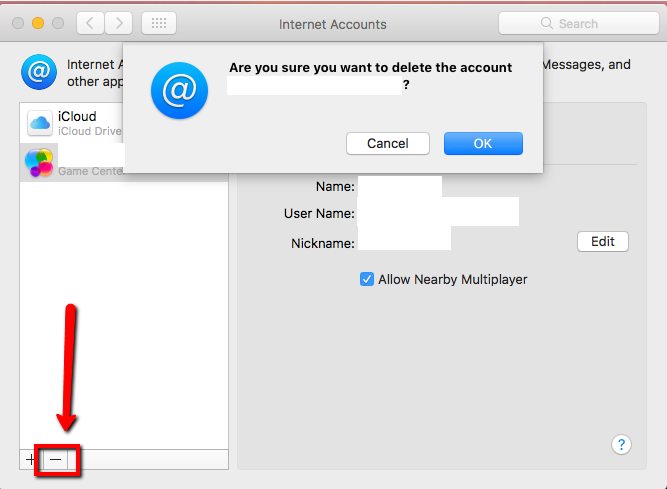Screen dimensions: 667x489
Task: Click the forward navigation arrow in toolbar
Action: [x=118, y=23]
